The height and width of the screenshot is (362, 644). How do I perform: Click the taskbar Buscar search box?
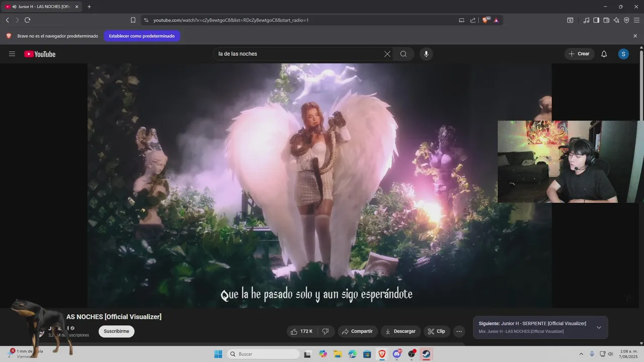[x=263, y=354]
